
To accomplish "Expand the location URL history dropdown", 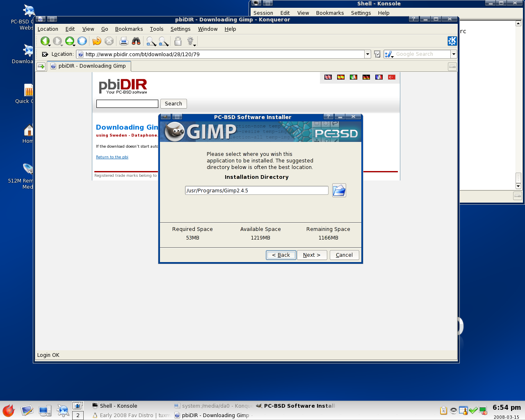I will (367, 54).
